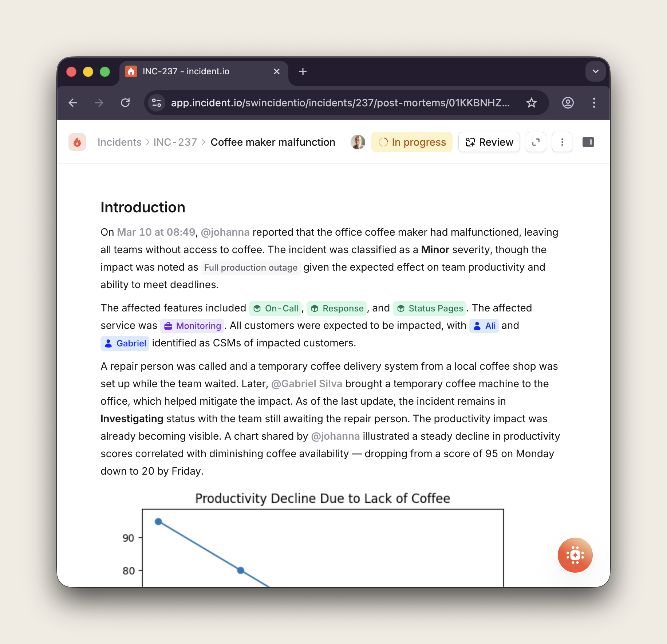This screenshot has height=644, width=667.
Task: Click the Monitoring service badge
Action: (x=192, y=325)
